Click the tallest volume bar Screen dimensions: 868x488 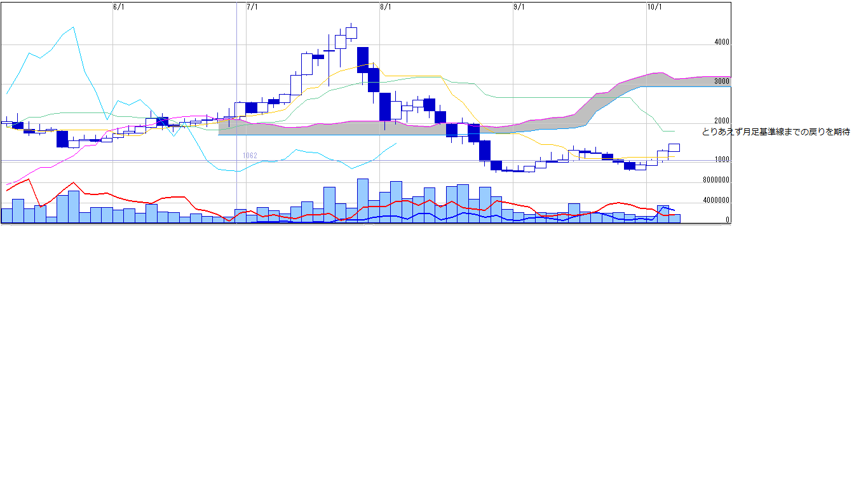coord(363,201)
